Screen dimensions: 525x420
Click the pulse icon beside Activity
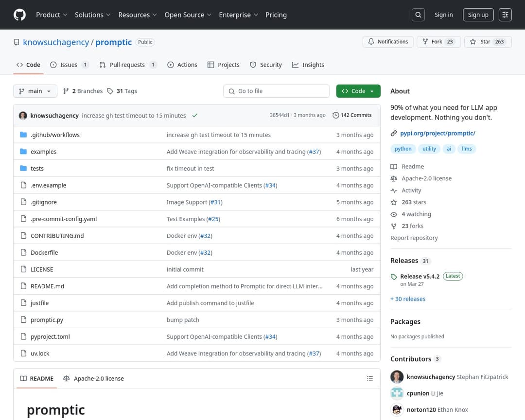tap(394, 190)
